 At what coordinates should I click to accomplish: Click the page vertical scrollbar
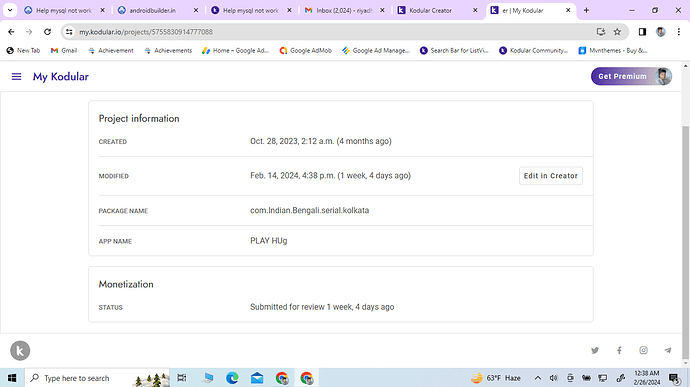[685, 242]
